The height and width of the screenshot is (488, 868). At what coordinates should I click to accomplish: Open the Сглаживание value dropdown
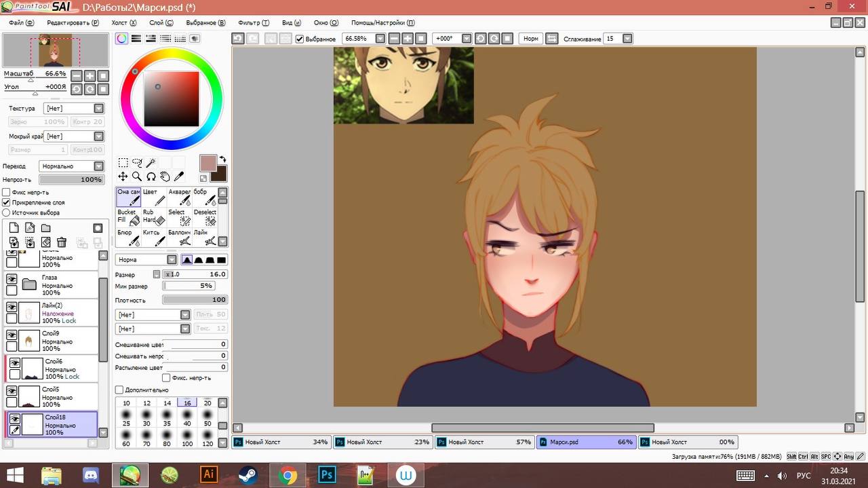627,39
